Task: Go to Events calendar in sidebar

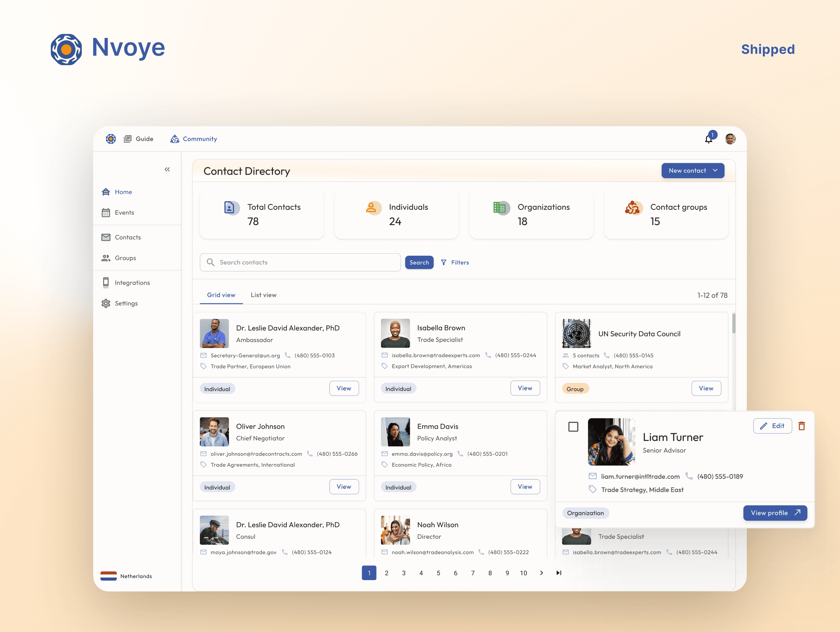Action: pyautogui.click(x=124, y=212)
